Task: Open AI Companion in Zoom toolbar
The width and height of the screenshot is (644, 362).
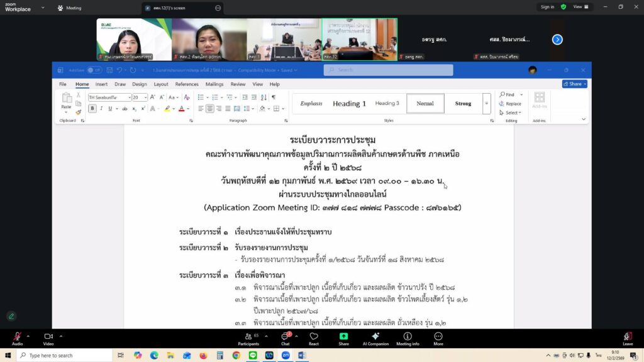Action: coord(375,337)
